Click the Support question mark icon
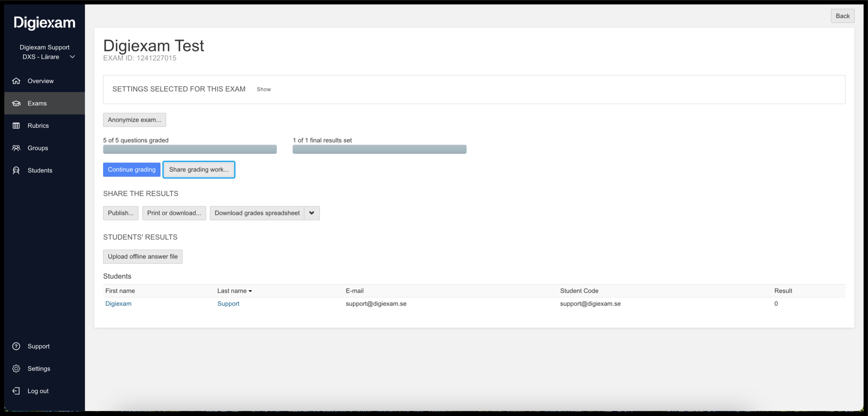 click(16, 346)
